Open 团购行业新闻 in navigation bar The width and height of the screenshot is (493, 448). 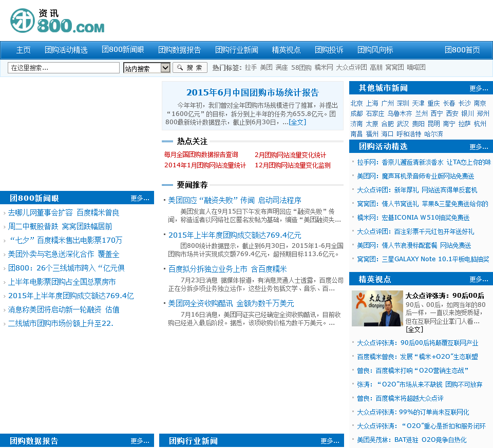coord(237,50)
